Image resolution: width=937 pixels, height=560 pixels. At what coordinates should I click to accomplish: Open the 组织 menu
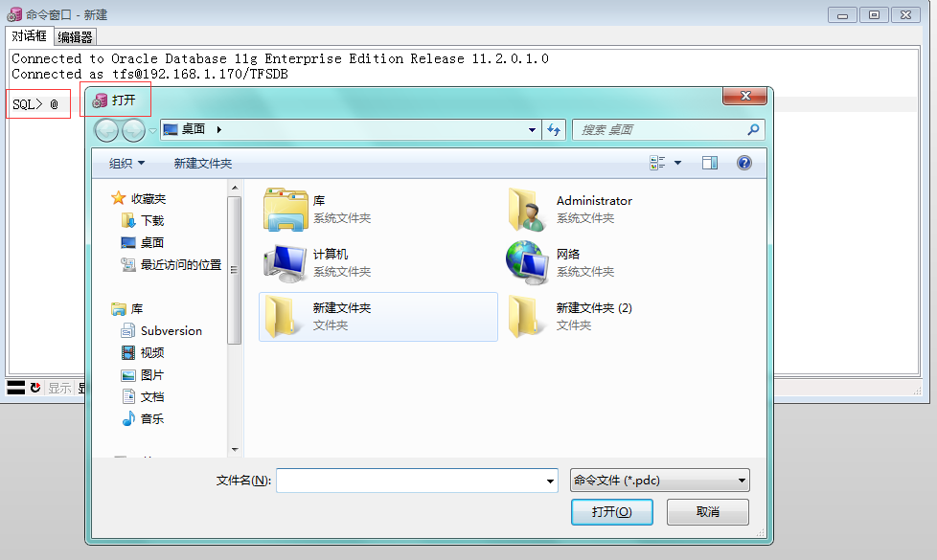pyautogui.click(x=126, y=163)
